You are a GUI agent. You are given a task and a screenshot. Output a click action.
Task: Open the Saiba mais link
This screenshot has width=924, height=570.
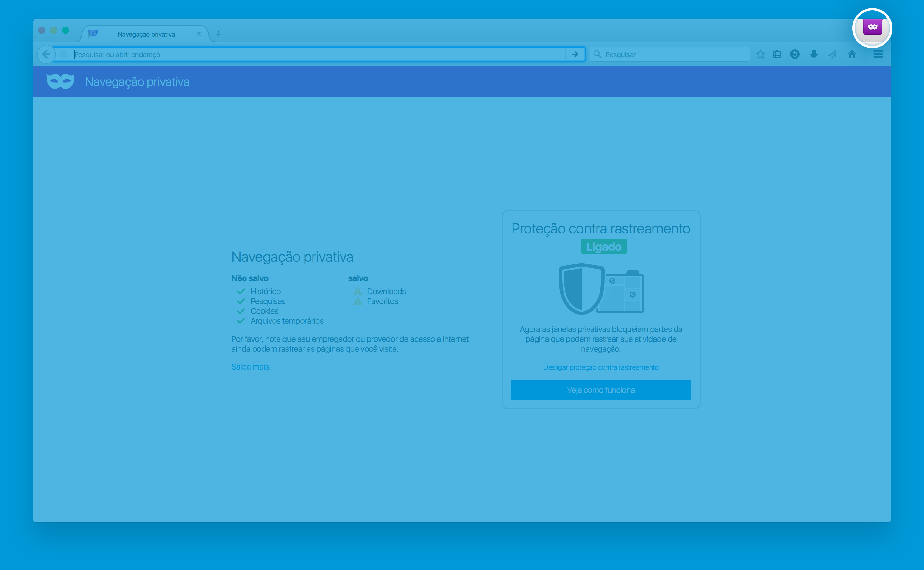(251, 366)
